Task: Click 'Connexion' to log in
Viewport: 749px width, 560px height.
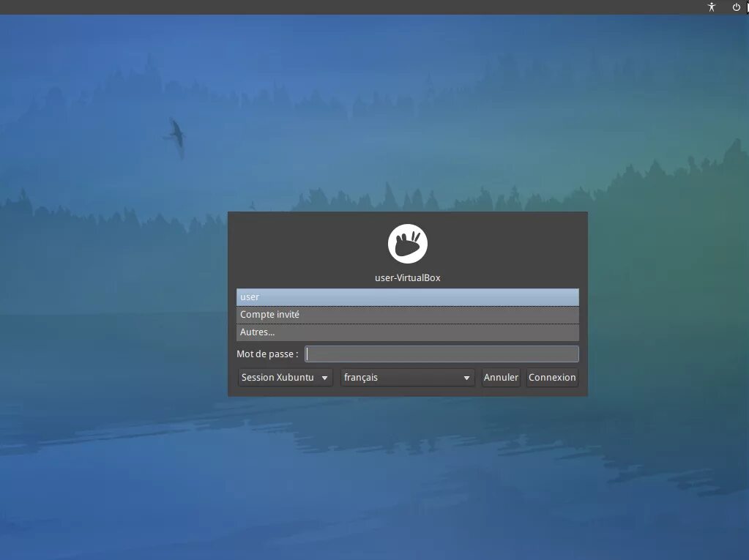Action: click(x=552, y=377)
